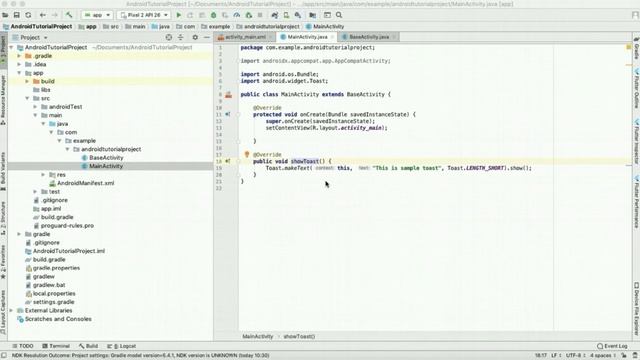Open the Pixel 2 API 26 device dropdown
The height and width of the screenshot is (360, 640).
click(144, 15)
